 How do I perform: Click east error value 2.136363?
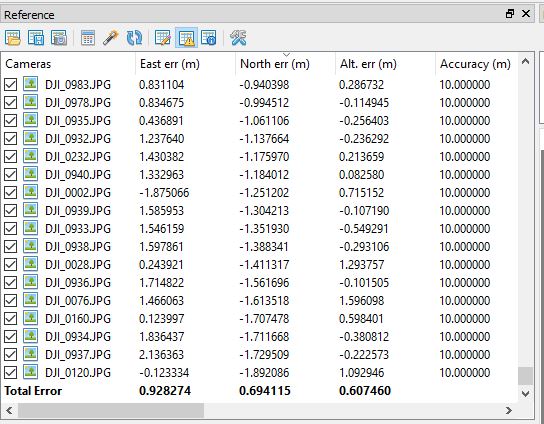[161, 355]
